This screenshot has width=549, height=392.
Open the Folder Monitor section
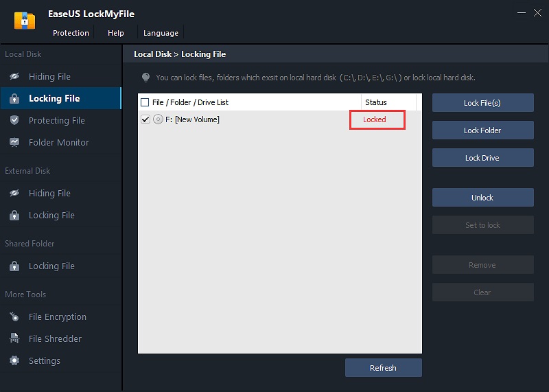(61, 142)
